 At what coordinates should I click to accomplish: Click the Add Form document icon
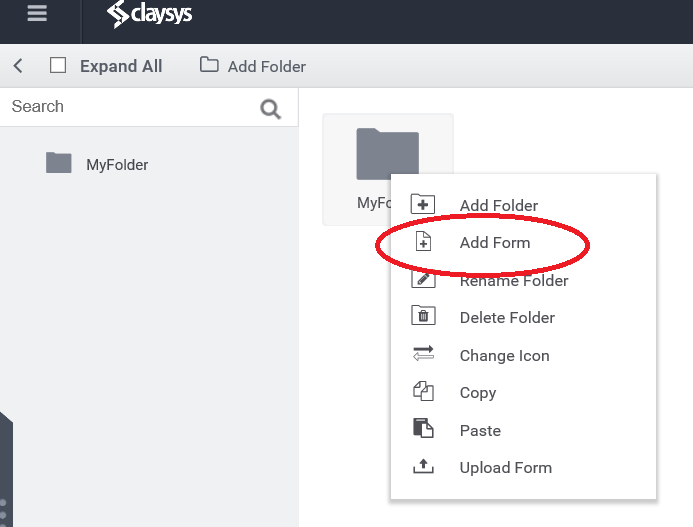coord(423,242)
